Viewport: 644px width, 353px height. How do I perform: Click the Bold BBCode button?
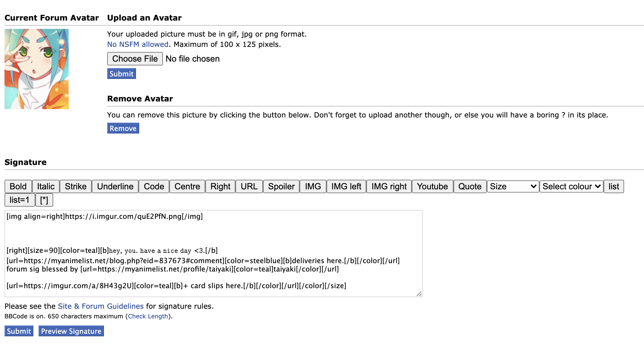click(x=18, y=186)
